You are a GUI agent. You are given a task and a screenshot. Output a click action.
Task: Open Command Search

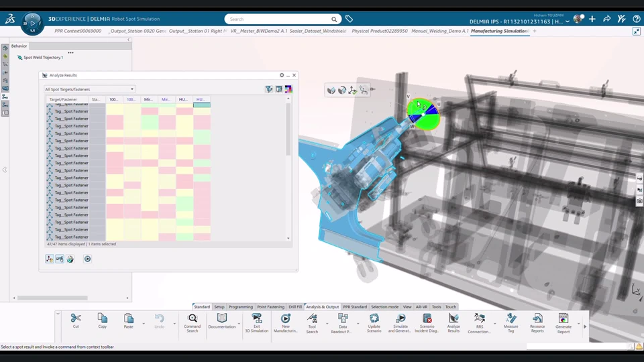point(193,323)
